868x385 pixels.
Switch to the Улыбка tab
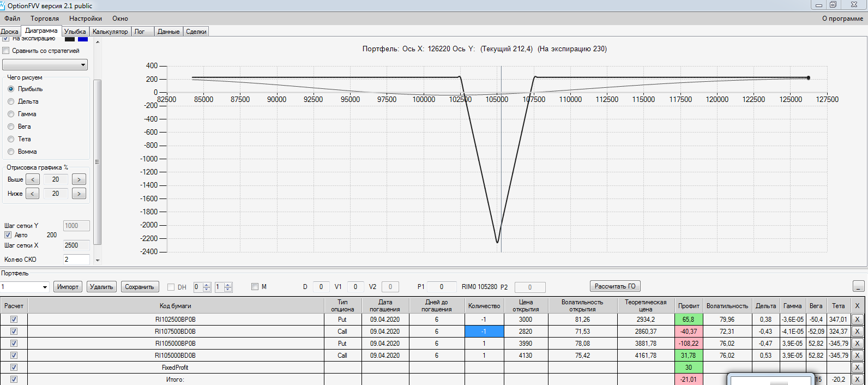[x=75, y=32]
